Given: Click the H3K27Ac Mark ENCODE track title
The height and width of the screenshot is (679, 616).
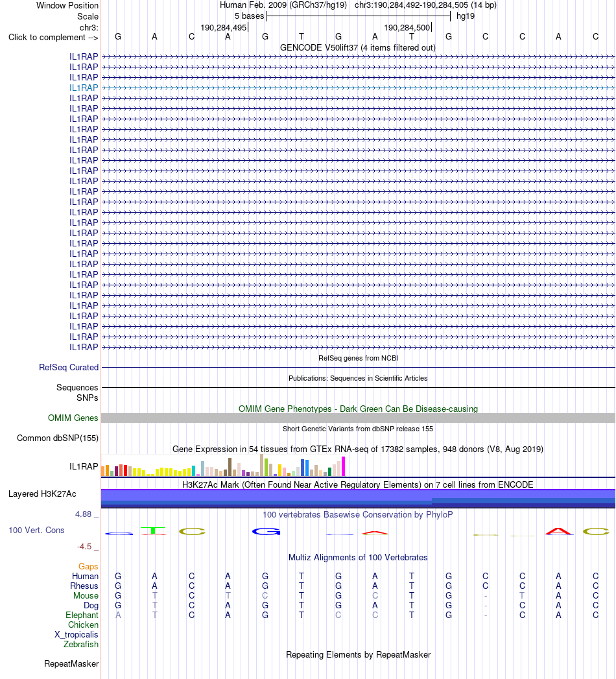Looking at the screenshot, I should click(357, 484).
